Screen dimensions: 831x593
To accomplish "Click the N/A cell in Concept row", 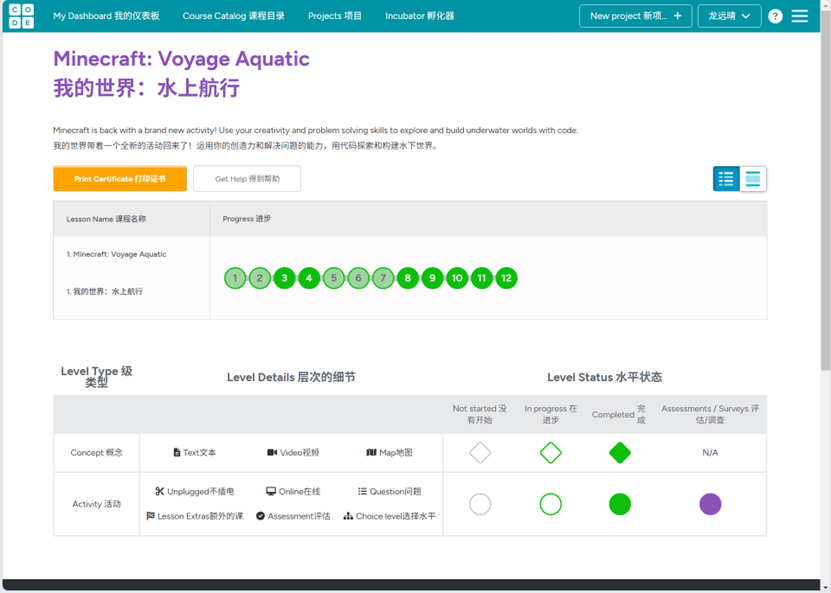I will click(x=710, y=453).
